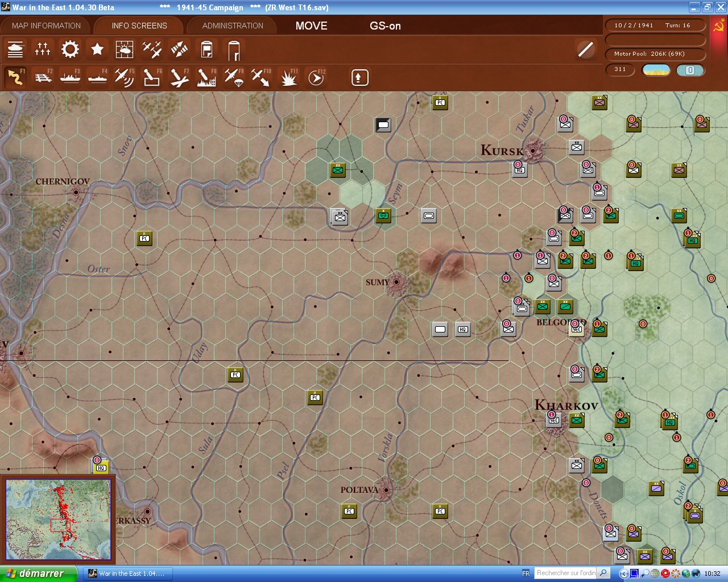Select the F9 air transport mode
This screenshot has width=728, height=582.
pos(234,77)
